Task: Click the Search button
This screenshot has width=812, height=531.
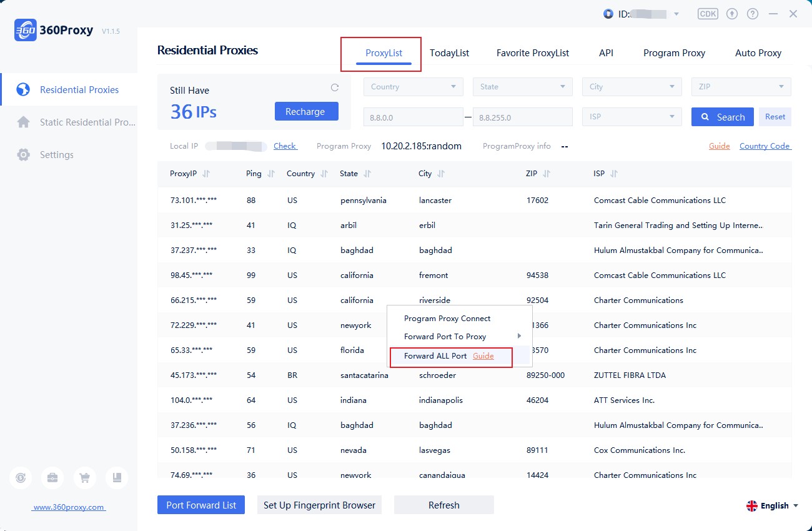Action: (x=723, y=117)
